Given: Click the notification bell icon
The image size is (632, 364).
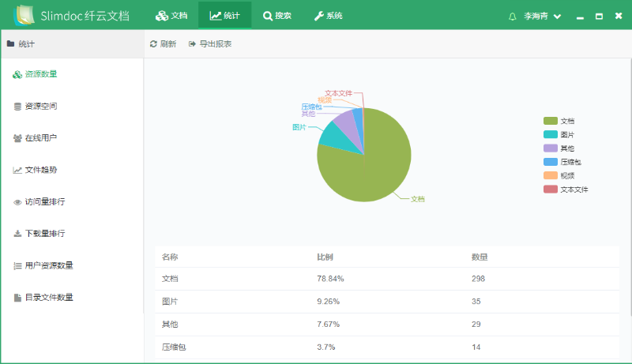Looking at the screenshot, I should click(x=513, y=16).
